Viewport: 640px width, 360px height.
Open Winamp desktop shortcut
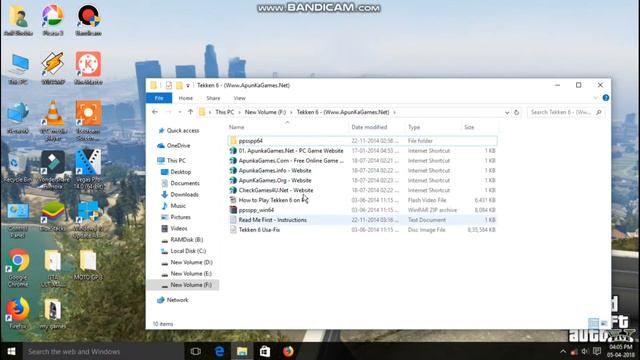click(53, 68)
